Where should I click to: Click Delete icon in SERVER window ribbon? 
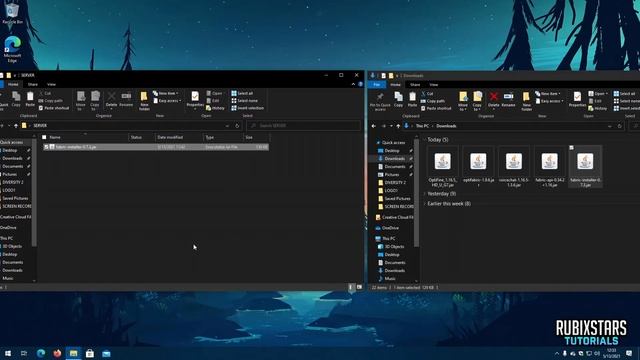pyautogui.click(x=111, y=99)
